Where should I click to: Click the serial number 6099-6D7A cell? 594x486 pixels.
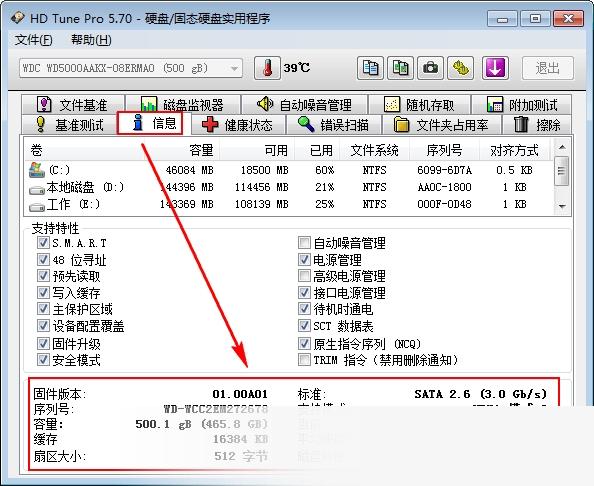coord(444,170)
